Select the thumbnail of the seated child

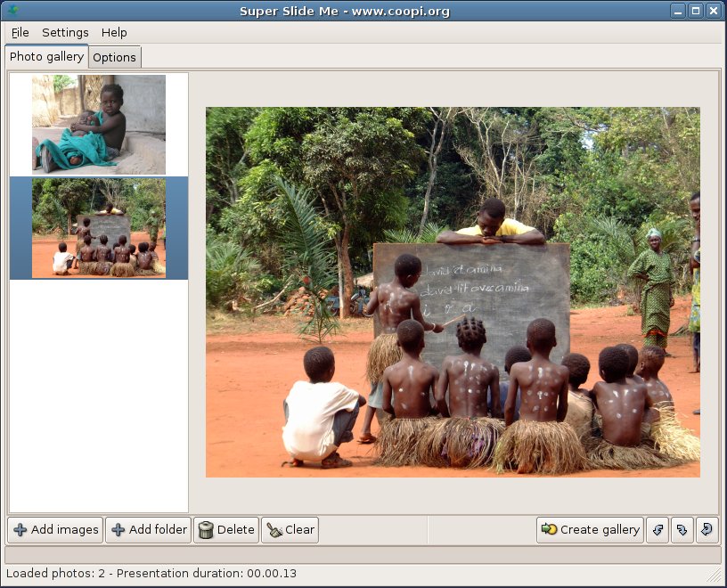click(98, 124)
